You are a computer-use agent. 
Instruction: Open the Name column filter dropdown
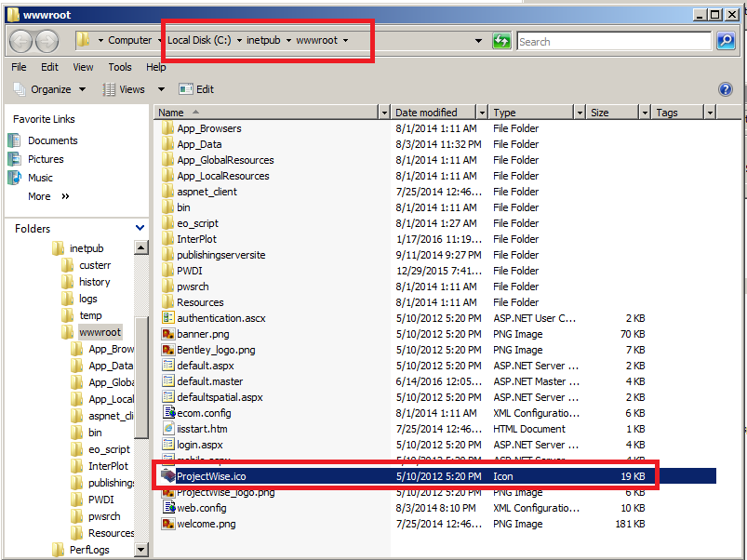coord(384,113)
